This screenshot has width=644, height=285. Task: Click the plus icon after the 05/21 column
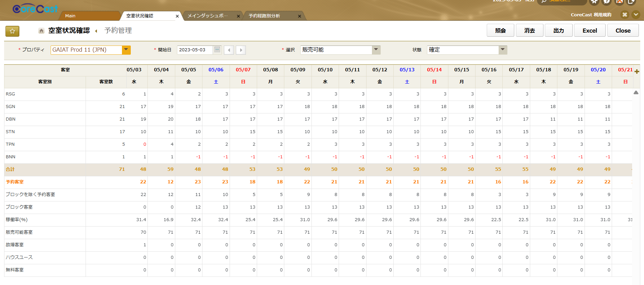pos(637,71)
